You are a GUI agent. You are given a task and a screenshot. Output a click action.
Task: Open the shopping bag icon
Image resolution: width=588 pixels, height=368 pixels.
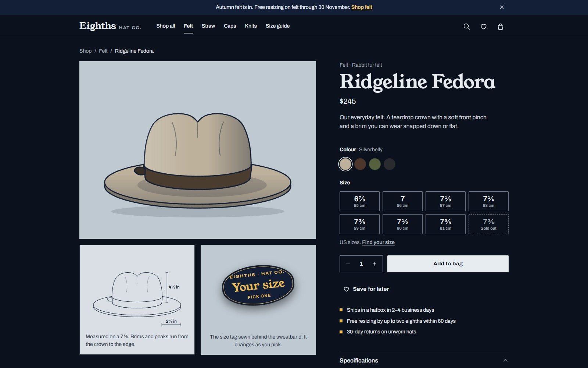point(501,26)
